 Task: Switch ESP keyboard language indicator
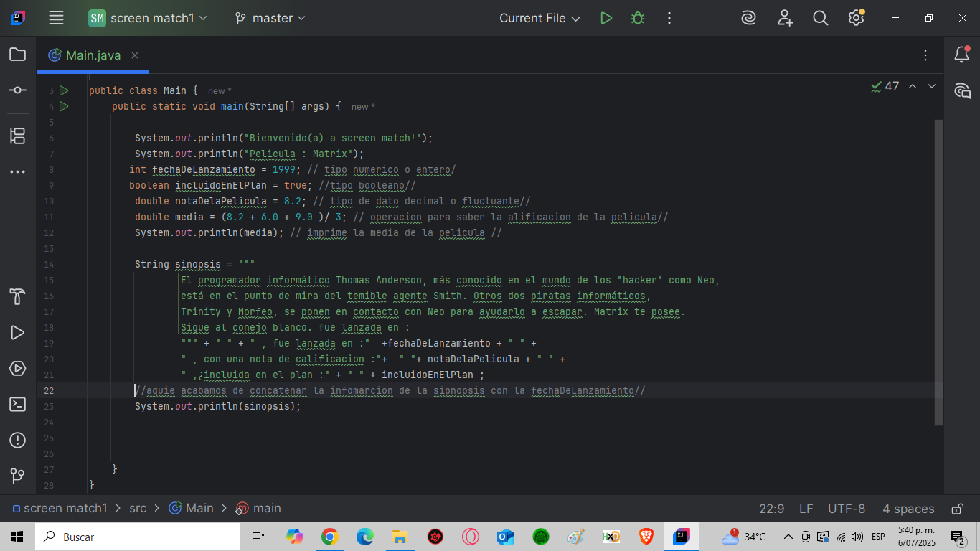click(x=878, y=537)
